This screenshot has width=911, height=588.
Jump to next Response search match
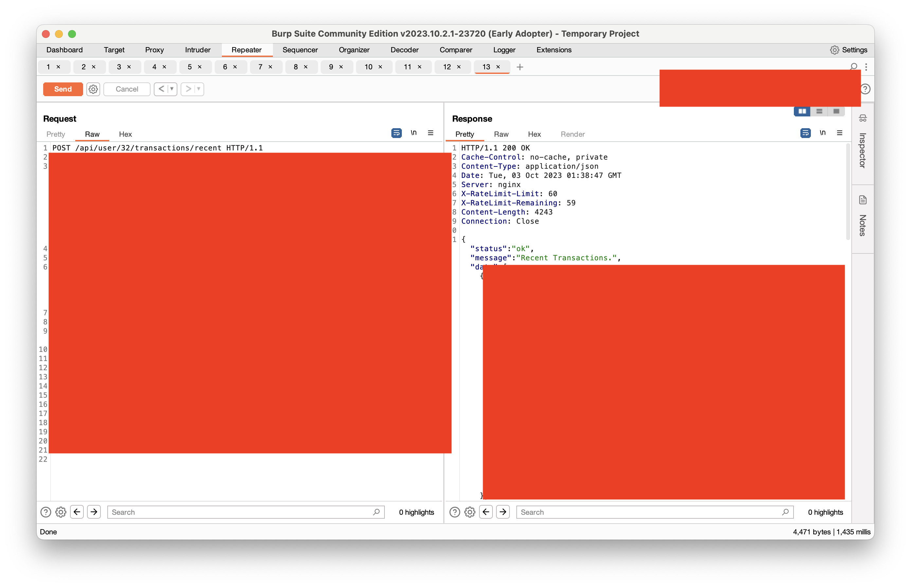pyautogui.click(x=503, y=512)
